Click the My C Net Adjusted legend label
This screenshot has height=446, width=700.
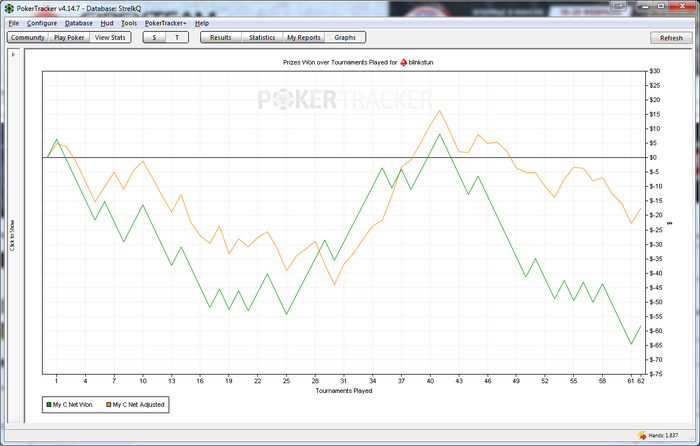click(138, 404)
